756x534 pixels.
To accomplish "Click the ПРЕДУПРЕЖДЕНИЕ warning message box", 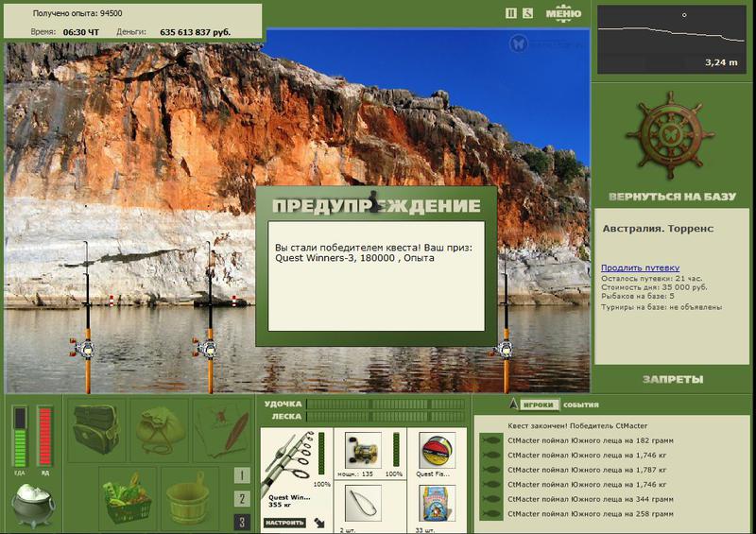I will point(376,276).
